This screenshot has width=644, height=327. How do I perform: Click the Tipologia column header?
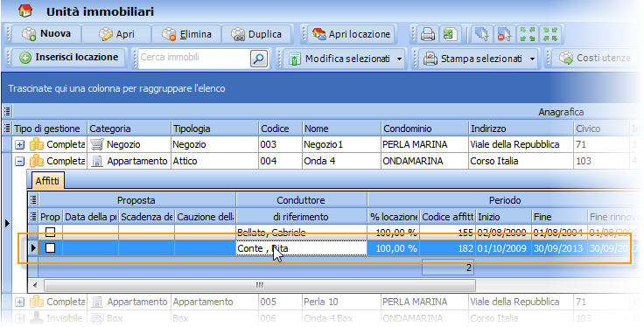click(x=214, y=129)
